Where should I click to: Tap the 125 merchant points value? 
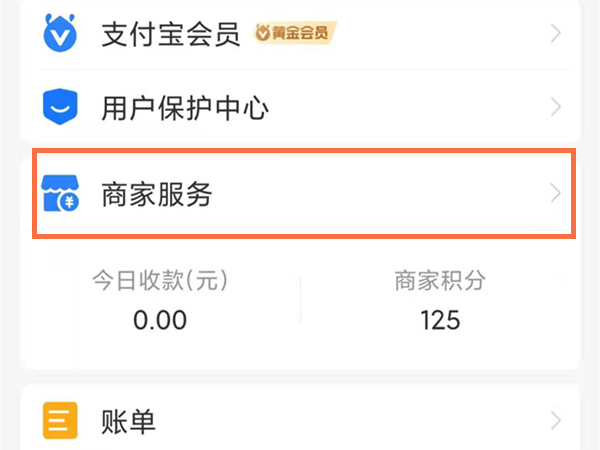pos(440,320)
